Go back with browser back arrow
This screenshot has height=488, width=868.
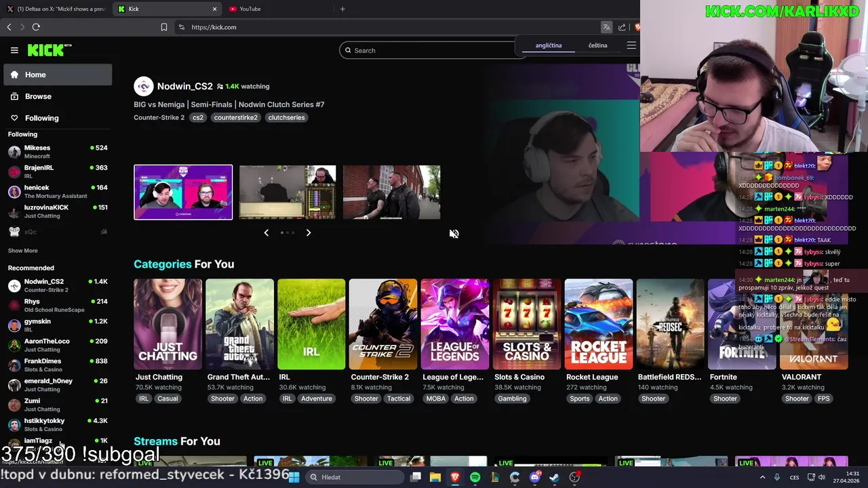point(9,27)
